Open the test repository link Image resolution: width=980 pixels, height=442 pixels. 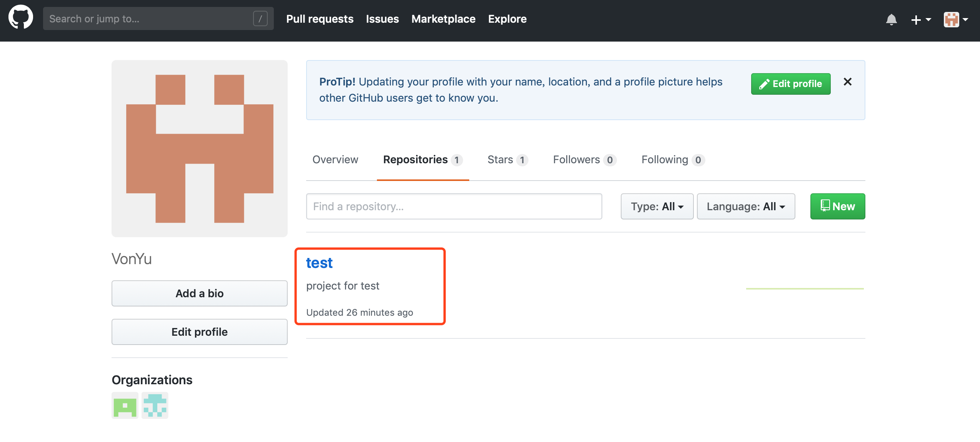(x=319, y=263)
